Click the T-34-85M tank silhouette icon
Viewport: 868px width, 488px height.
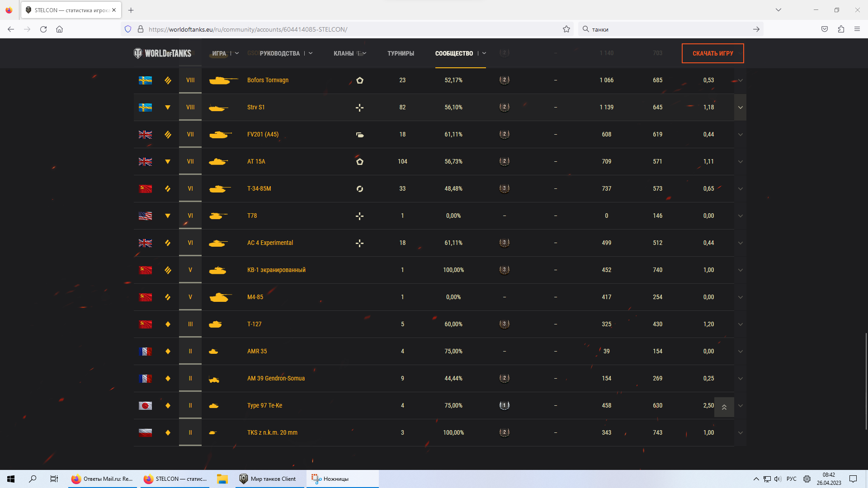(x=220, y=189)
